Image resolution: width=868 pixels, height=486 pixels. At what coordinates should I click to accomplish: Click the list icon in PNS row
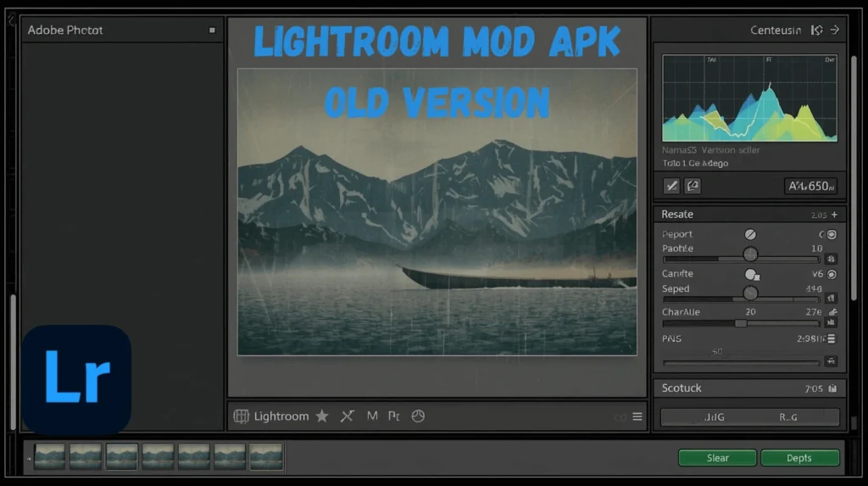point(832,338)
